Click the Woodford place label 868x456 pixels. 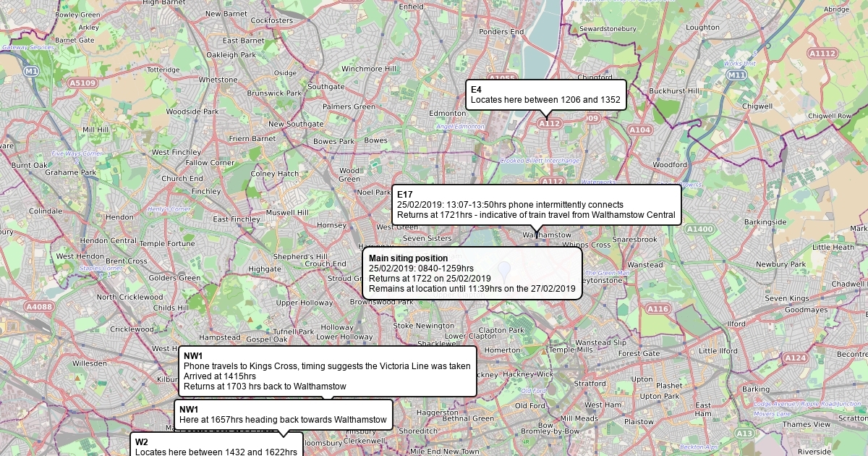coord(669,164)
